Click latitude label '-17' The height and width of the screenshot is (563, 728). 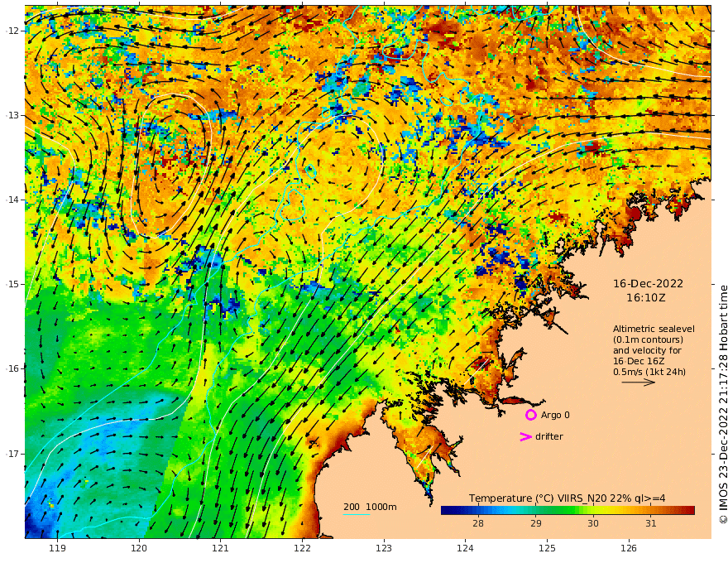[13, 454]
